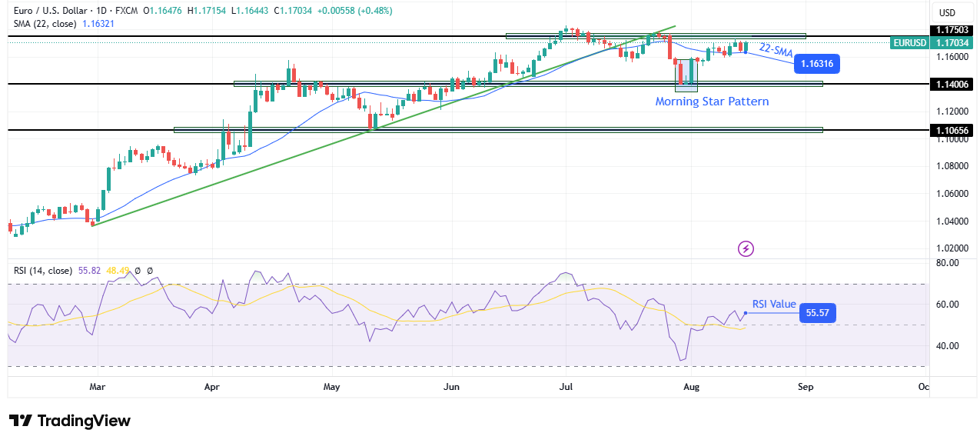Click the FXCM exchange label
The height and width of the screenshot is (443, 980).
click(x=125, y=11)
